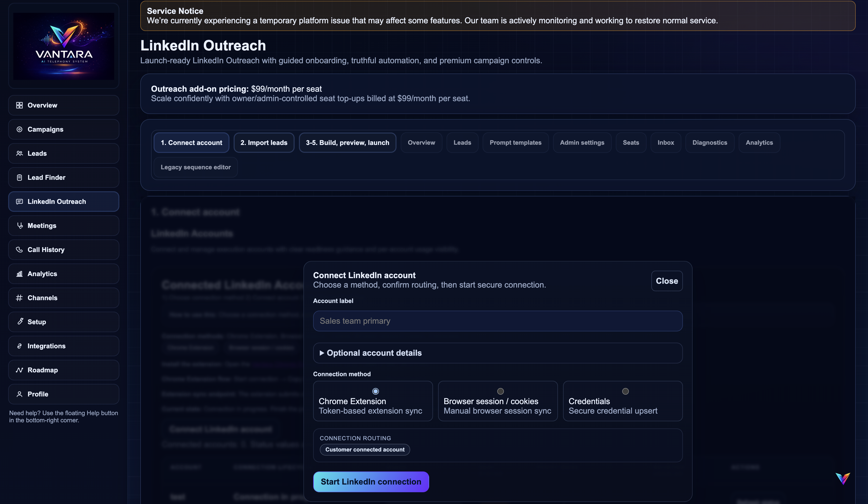This screenshot has width=868, height=504.
Task: Click the Leads people icon in sidebar
Action: point(19,153)
